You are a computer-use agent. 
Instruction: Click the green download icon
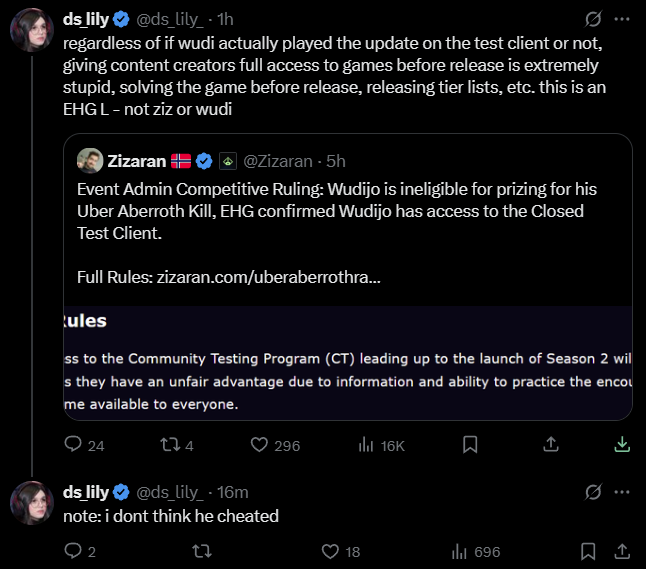click(x=622, y=444)
